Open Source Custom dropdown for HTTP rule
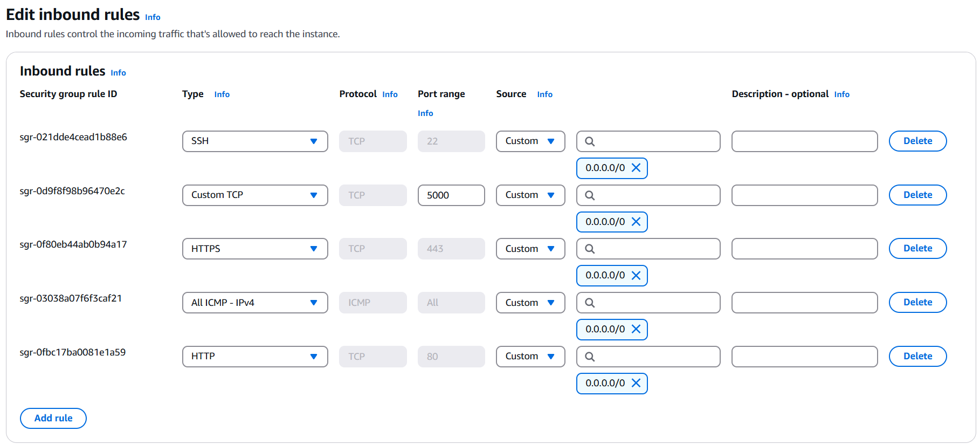 [530, 357]
